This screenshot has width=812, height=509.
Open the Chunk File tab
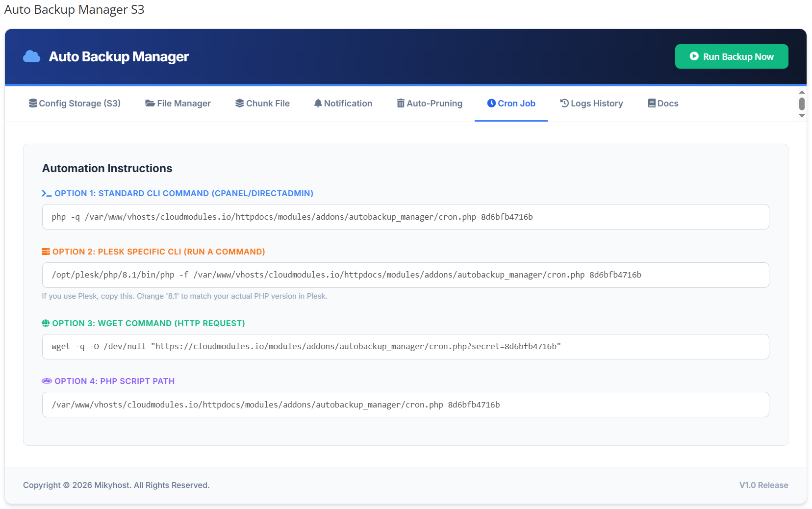[x=262, y=103]
